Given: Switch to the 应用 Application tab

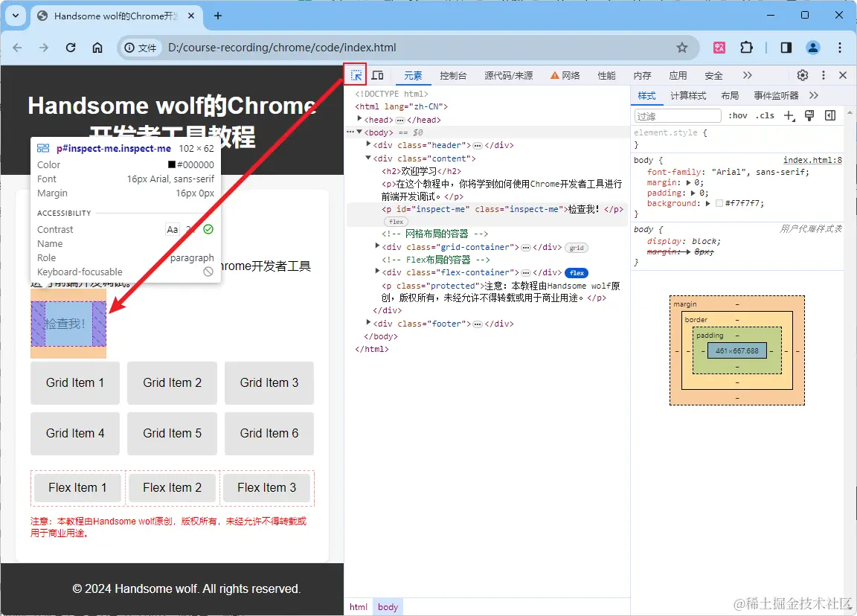Looking at the screenshot, I should (x=678, y=75).
